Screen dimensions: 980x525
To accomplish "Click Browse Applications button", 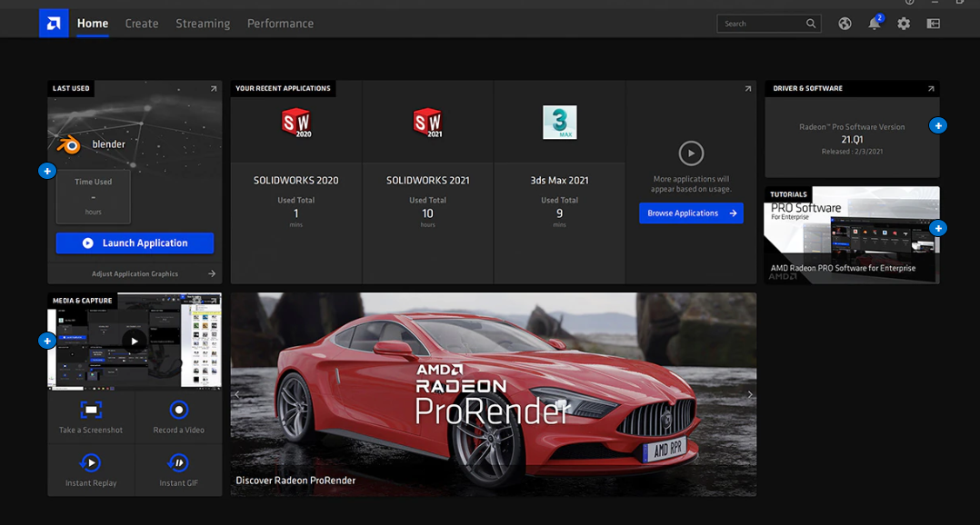I will [691, 213].
